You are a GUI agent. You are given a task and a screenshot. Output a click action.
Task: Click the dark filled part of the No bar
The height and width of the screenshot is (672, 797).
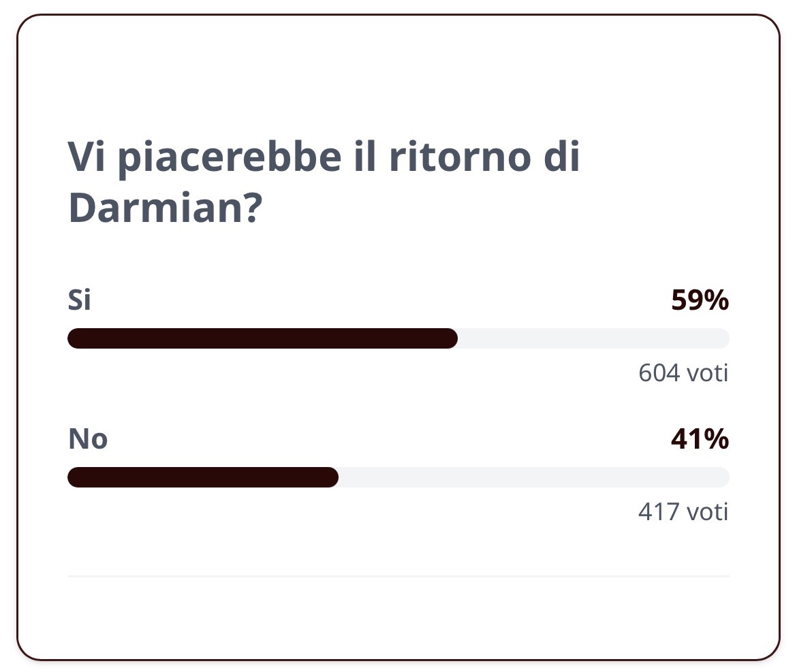coord(203,477)
